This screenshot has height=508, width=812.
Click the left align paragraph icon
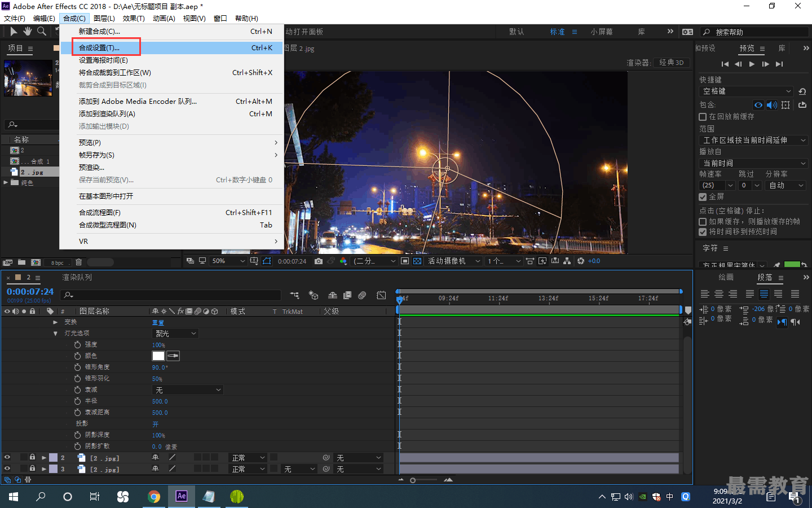pos(705,294)
